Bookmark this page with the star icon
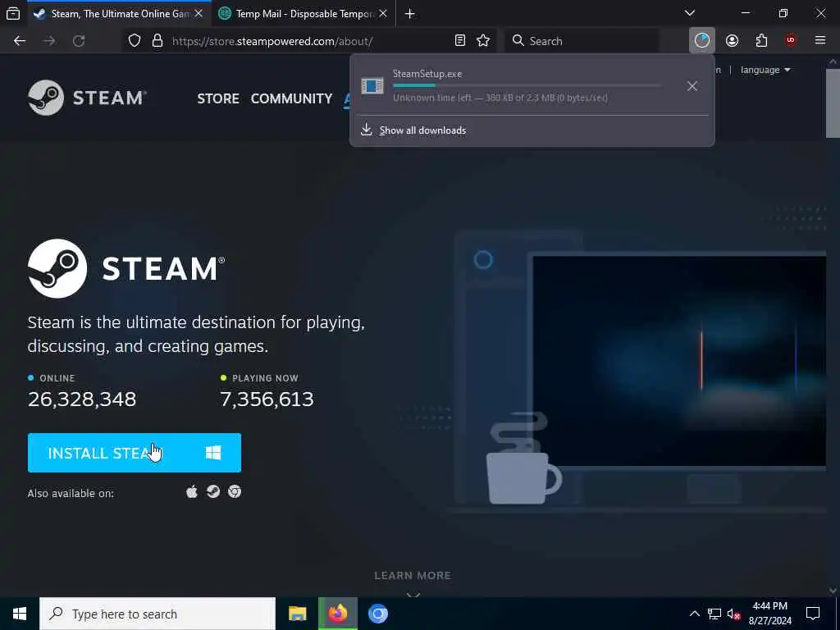The image size is (840, 630). pos(483,41)
